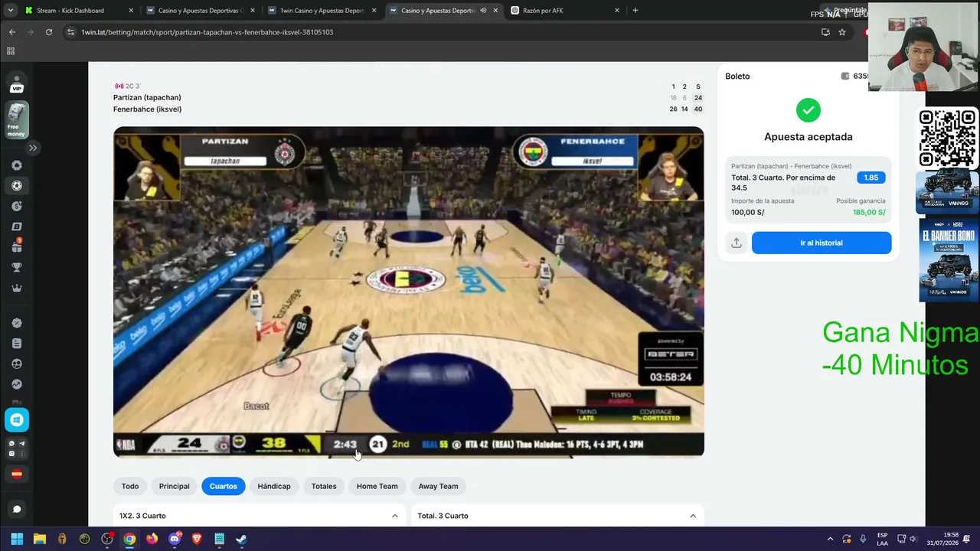Click the Ir al historial button
This screenshot has width=980, height=551.
coord(822,243)
